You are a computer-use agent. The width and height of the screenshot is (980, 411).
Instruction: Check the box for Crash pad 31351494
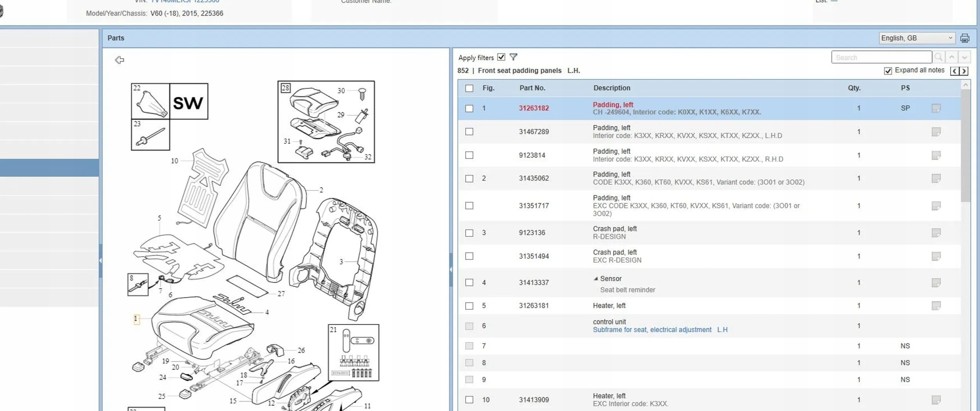coord(469,256)
